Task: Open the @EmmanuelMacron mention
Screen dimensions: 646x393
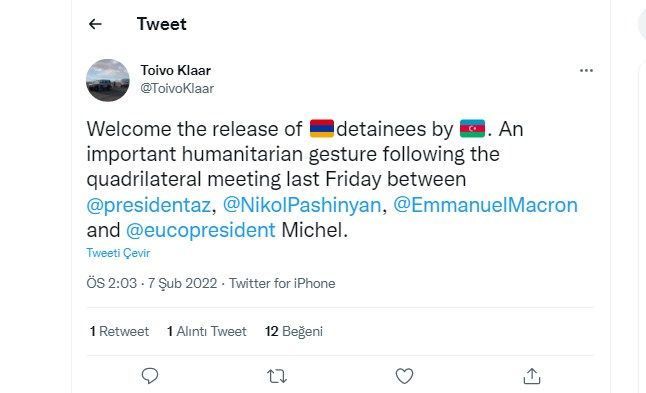Action: 485,205
